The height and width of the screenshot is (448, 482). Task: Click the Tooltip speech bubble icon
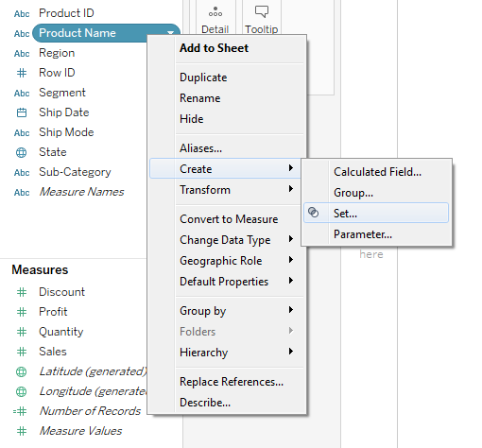(262, 11)
